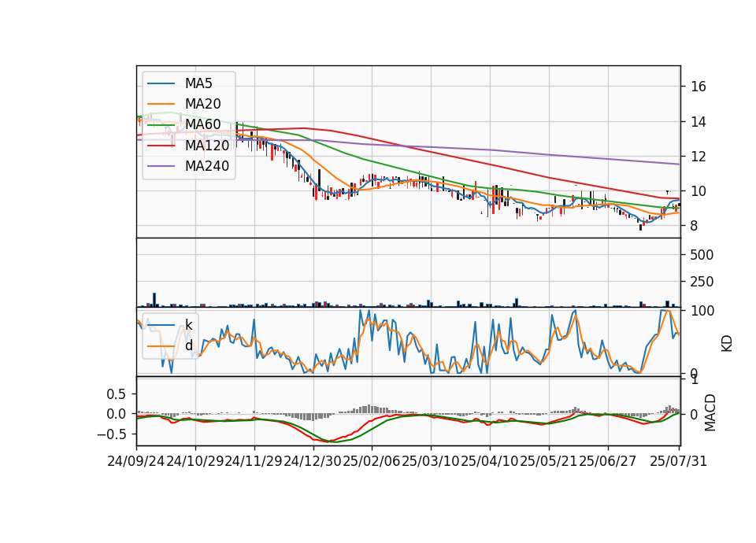Click the blue MA5 legend line swatch

tap(161, 83)
